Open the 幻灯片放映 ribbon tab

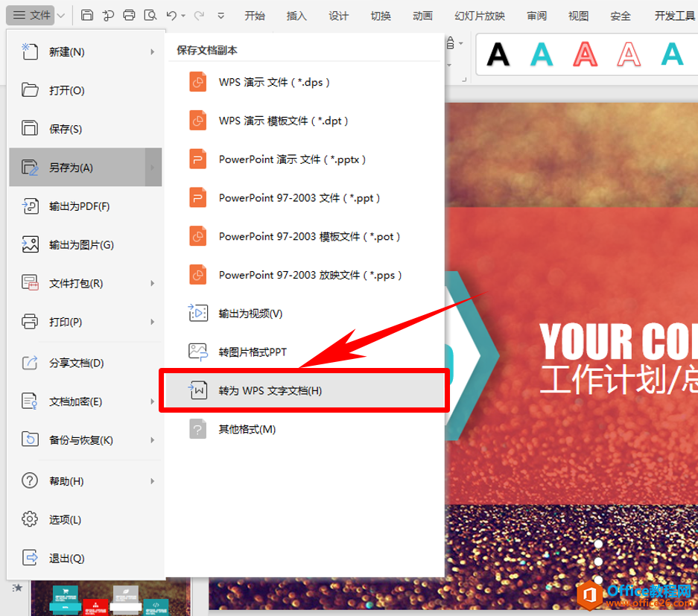click(x=480, y=16)
